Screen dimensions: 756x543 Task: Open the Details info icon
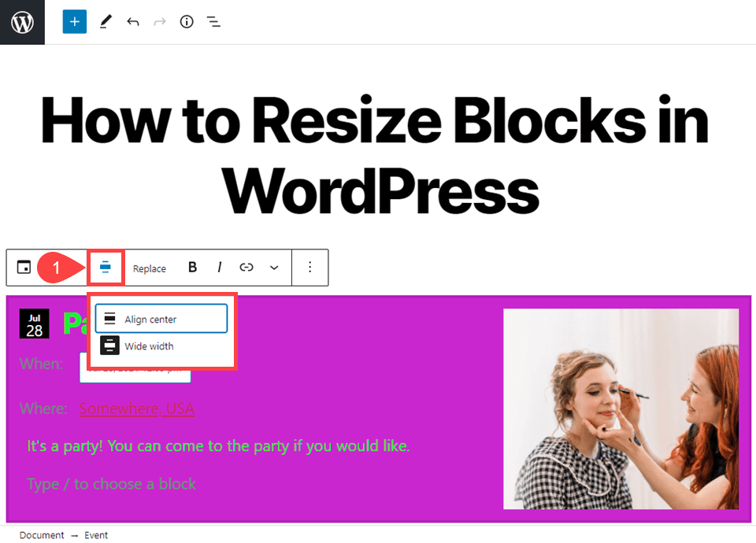tap(186, 21)
